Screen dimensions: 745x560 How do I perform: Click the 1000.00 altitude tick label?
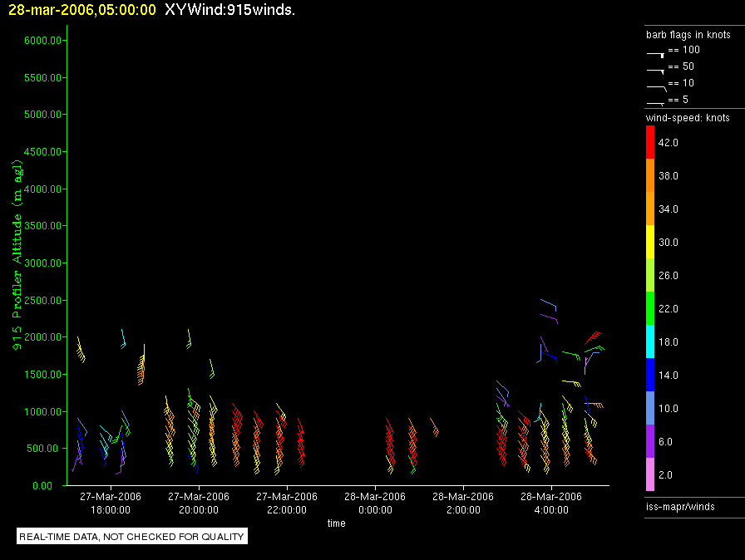(42, 412)
